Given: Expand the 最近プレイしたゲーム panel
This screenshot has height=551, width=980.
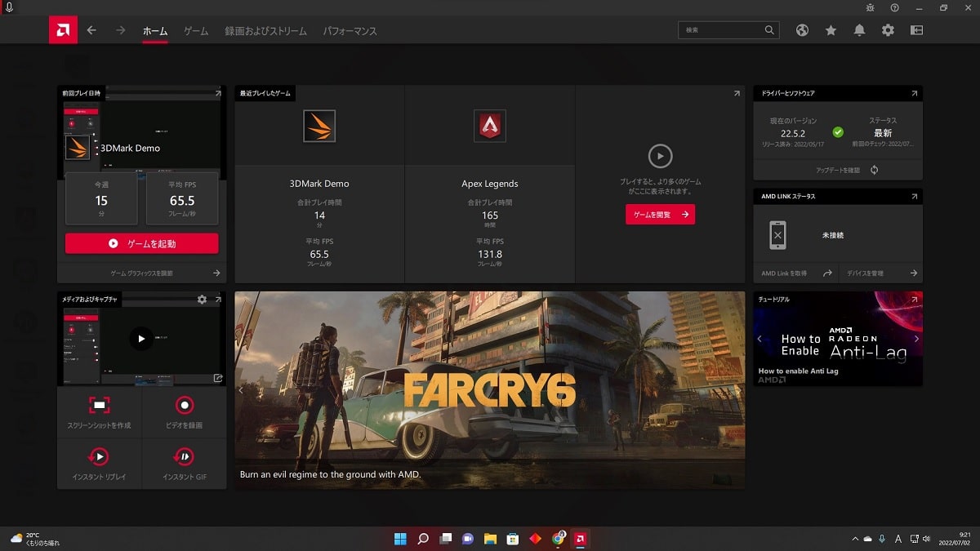Looking at the screenshot, I should pos(737,94).
